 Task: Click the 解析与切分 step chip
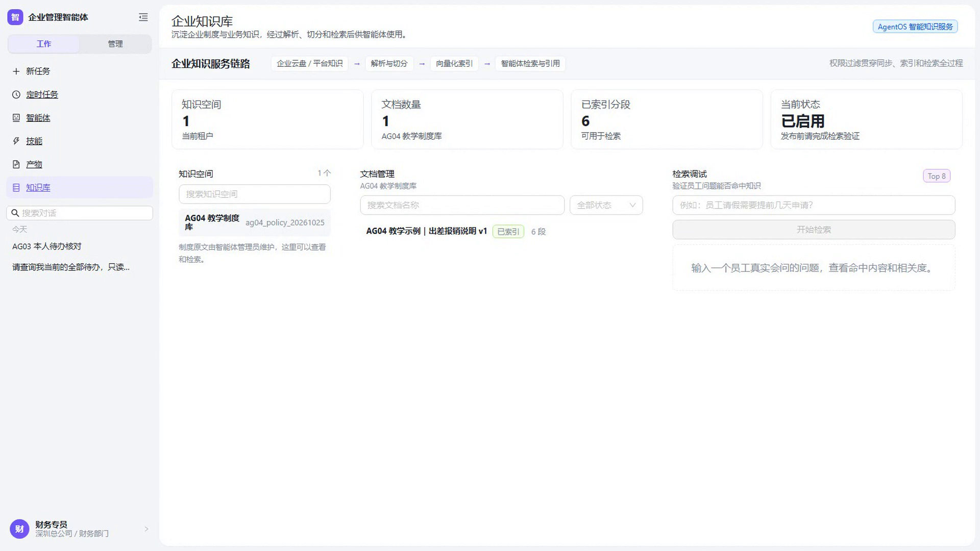pos(389,64)
